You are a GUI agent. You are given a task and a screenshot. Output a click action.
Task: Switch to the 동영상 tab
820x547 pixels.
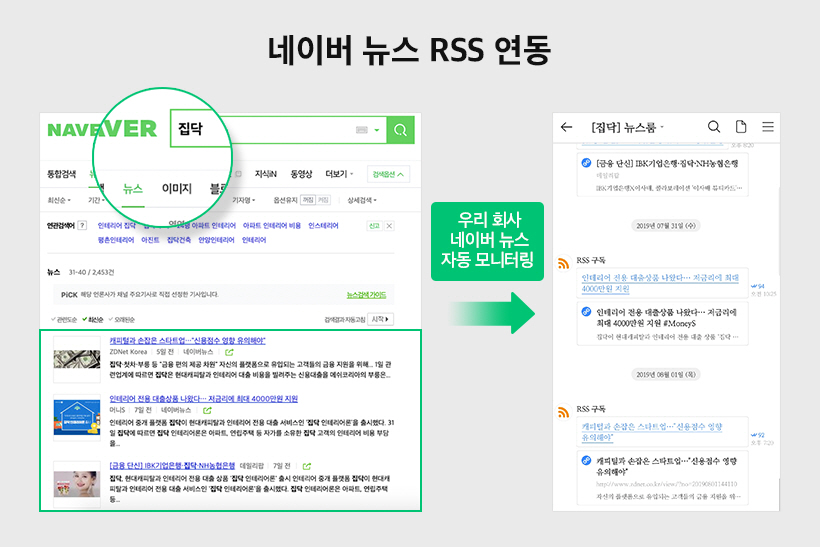point(301,174)
